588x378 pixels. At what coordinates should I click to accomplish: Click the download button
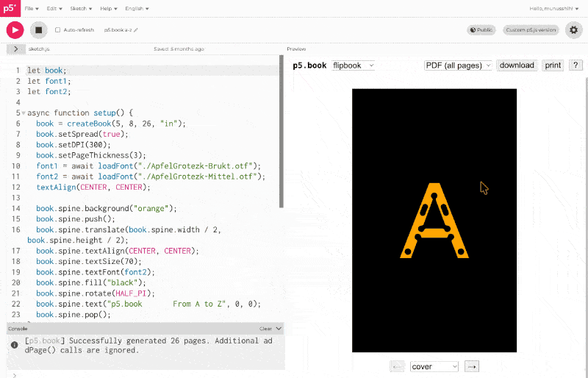[x=517, y=65]
